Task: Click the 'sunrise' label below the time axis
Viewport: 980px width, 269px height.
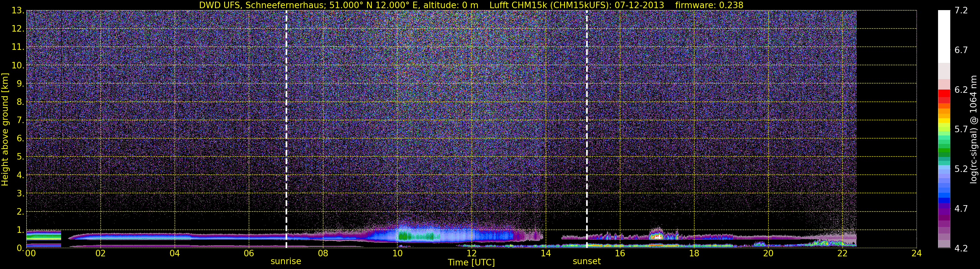Action: point(286,262)
